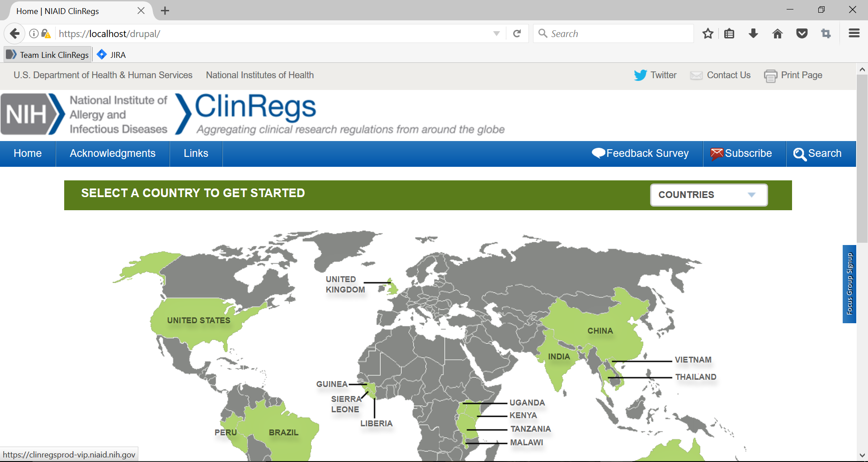Visit National Institutes of Health link
868x462 pixels.
tap(260, 75)
